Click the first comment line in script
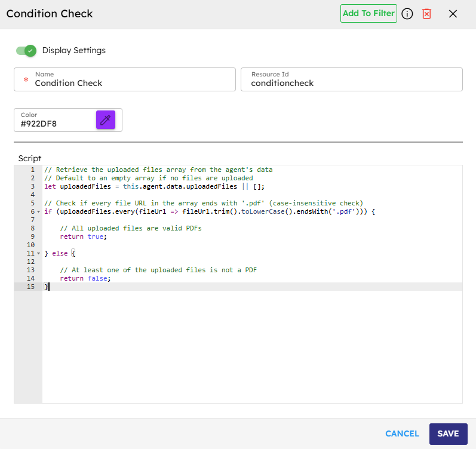Image resolution: width=476 pixels, height=449 pixels. pyautogui.click(x=158, y=170)
